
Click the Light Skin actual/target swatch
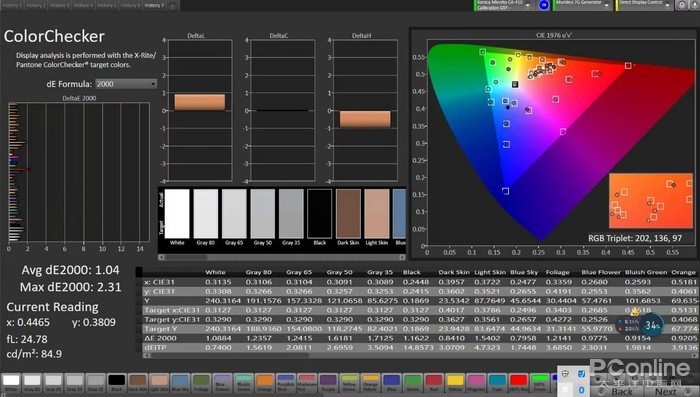point(377,214)
